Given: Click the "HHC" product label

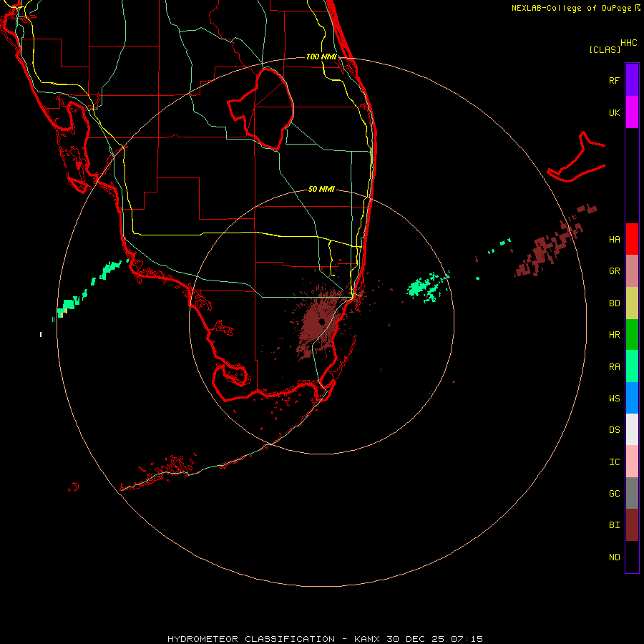Looking at the screenshot, I should 629,43.
